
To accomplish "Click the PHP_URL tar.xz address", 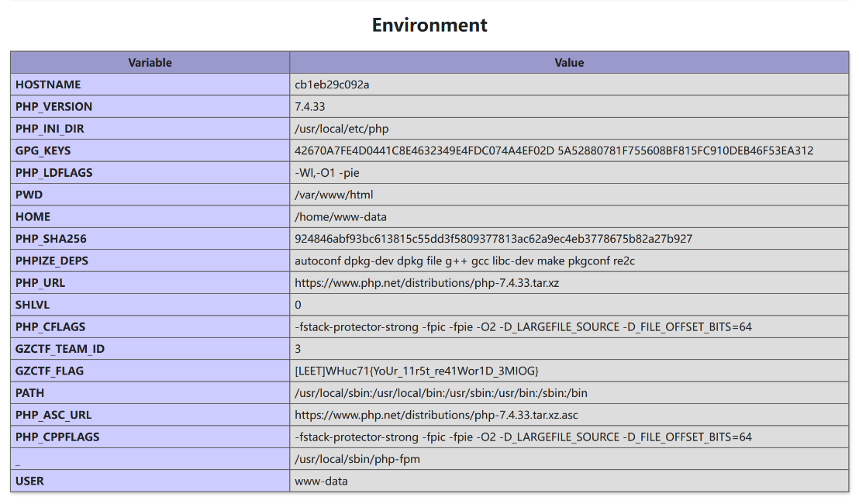I will (x=426, y=283).
